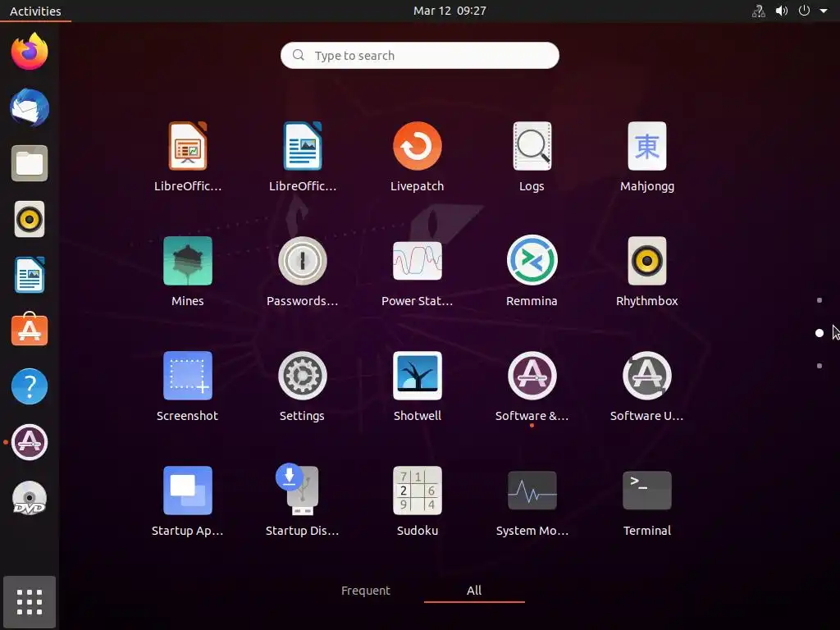This screenshot has width=840, height=630.
Task: Select the All tab
Action: [474, 591]
